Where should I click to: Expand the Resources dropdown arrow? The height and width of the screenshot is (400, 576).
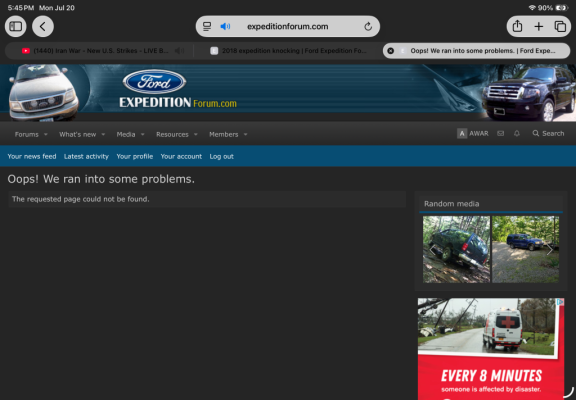(196, 134)
